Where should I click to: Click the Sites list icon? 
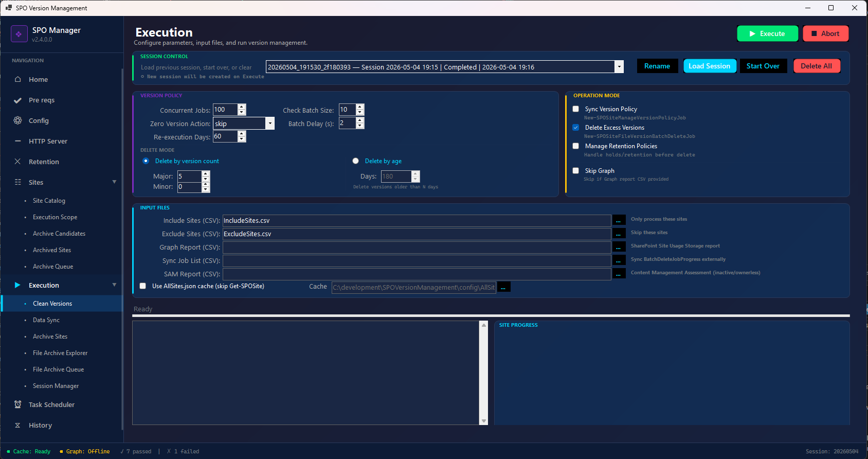pos(18,182)
